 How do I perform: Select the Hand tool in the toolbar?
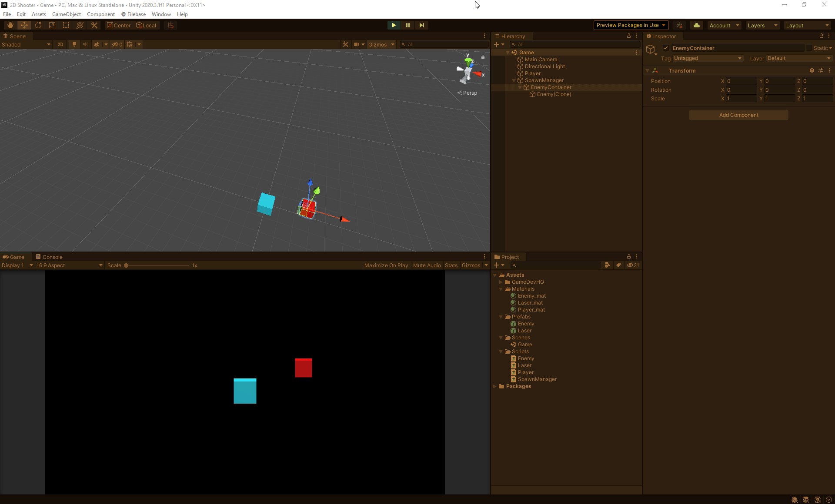coord(10,25)
